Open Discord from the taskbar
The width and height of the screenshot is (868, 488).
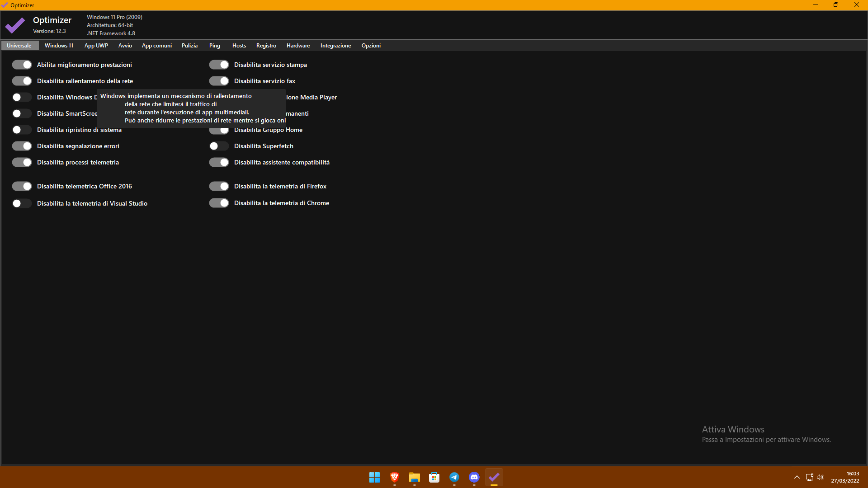[474, 477]
